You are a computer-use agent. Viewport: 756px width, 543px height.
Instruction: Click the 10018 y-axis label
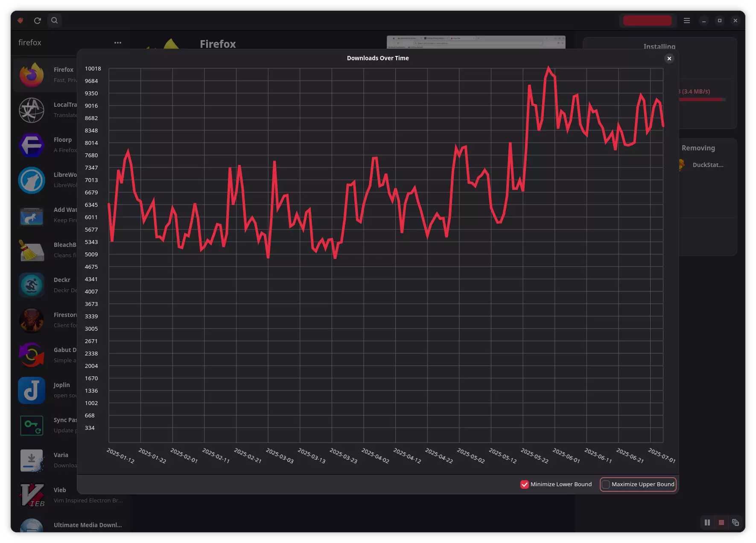click(93, 69)
